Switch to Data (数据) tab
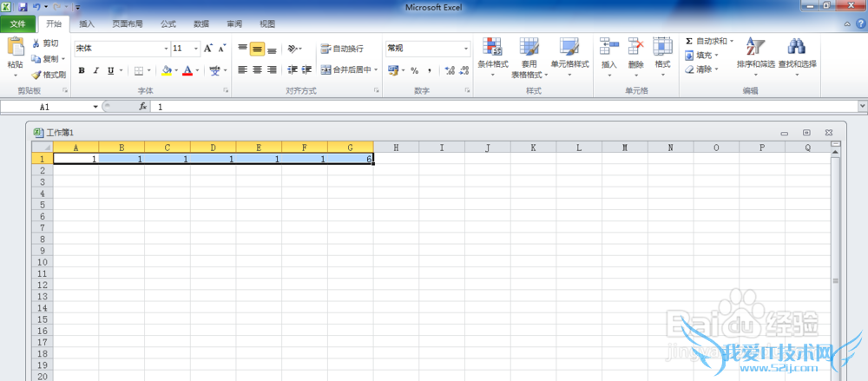 [201, 23]
